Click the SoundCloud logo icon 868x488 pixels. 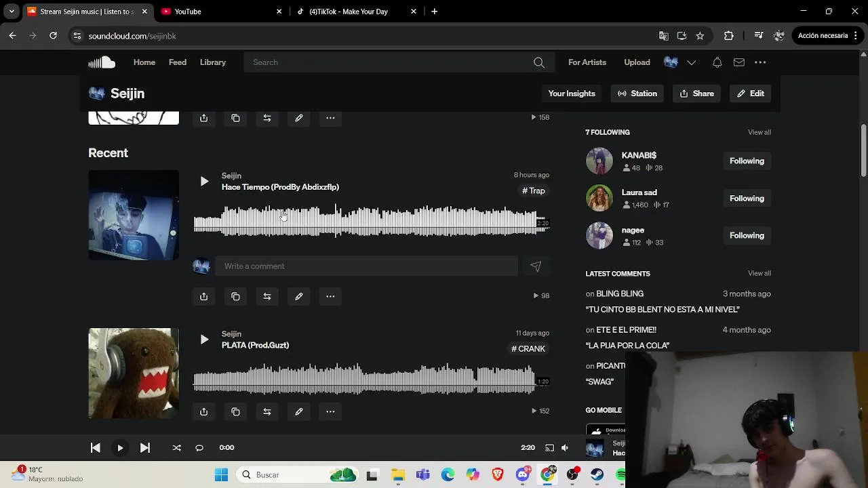[x=102, y=62]
